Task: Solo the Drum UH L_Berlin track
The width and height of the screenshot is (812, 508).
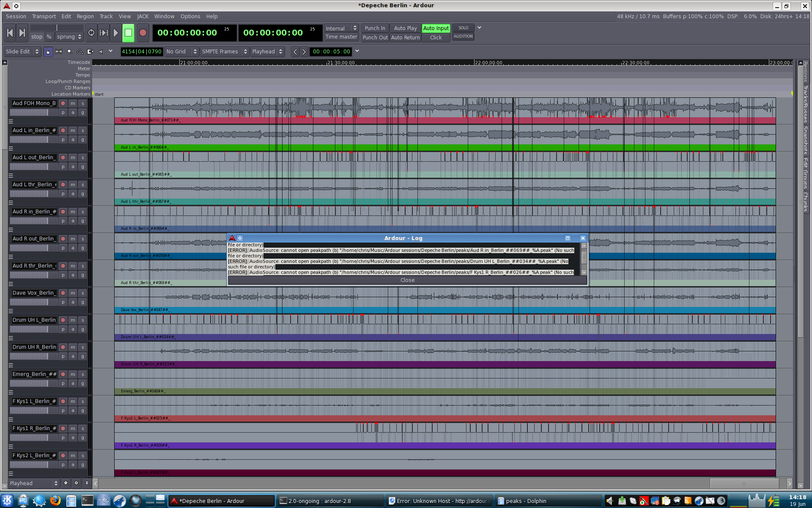Action: (83, 320)
